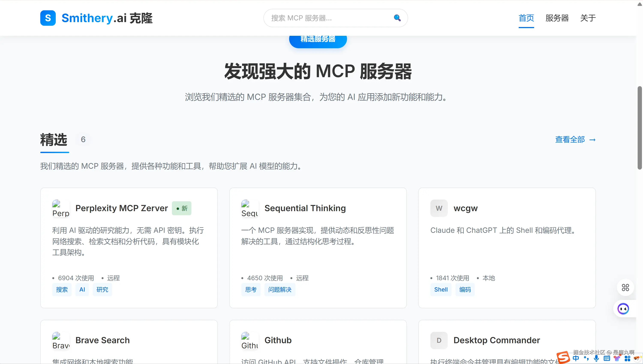Click the floating four-circle apps icon

pyautogui.click(x=625, y=287)
